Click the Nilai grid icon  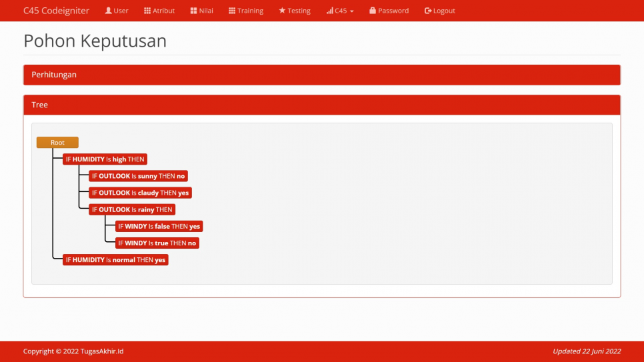(193, 11)
